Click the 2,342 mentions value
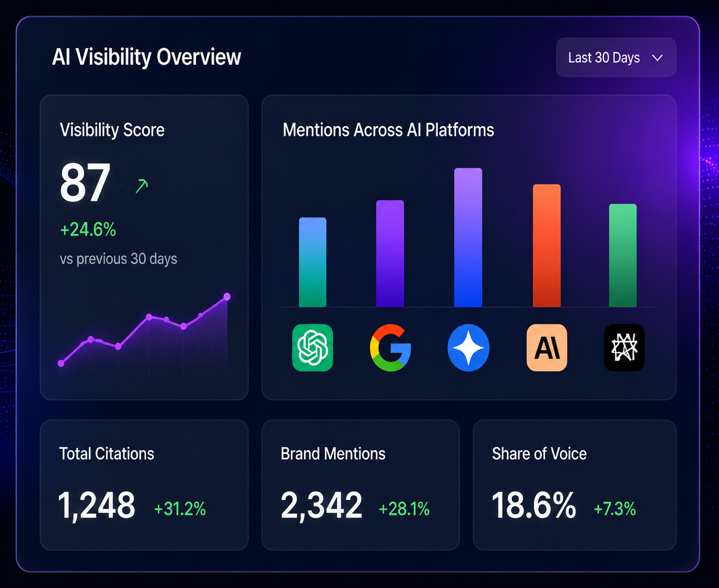Image resolution: width=719 pixels, height=588 pixels. click(x=321, y=506)
